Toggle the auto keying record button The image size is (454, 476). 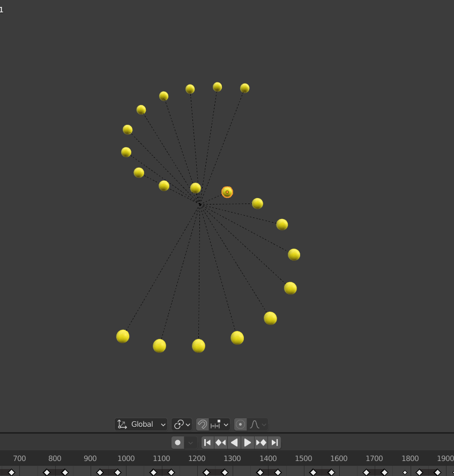178,443
